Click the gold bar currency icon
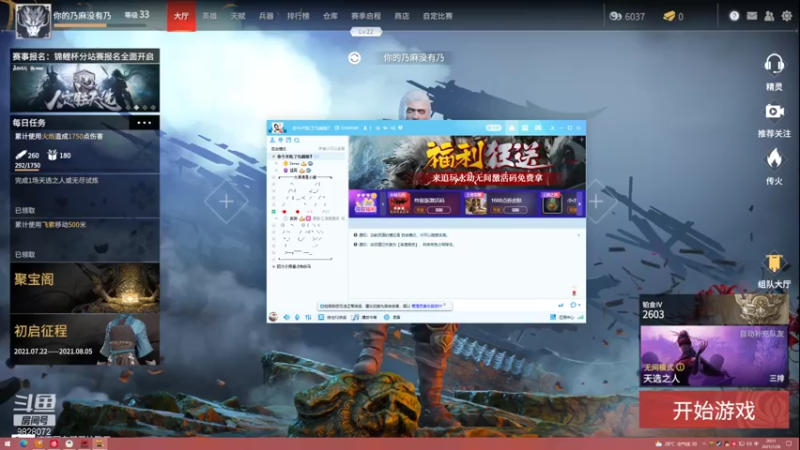Viewport: 800px width, 450px height. pos(669,16)
